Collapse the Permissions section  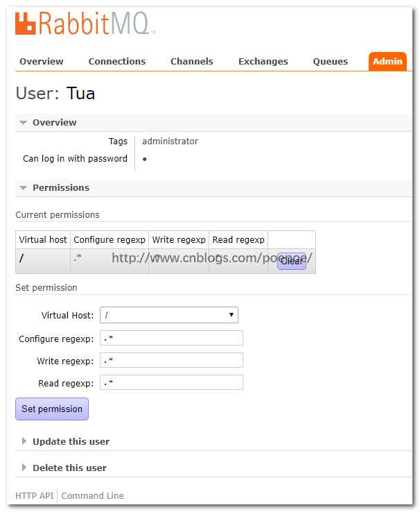(55, 188)
